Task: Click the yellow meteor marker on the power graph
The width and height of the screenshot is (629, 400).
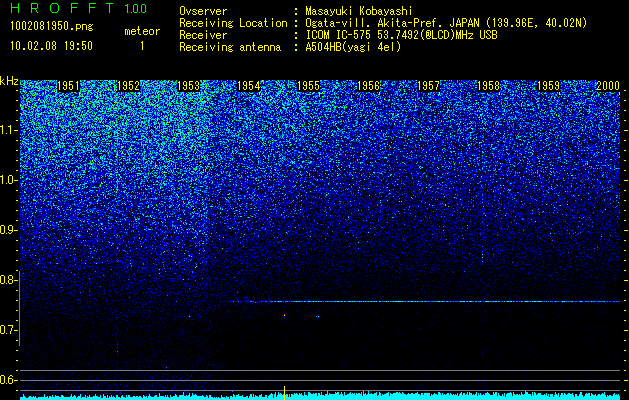Action: [284, 393]
